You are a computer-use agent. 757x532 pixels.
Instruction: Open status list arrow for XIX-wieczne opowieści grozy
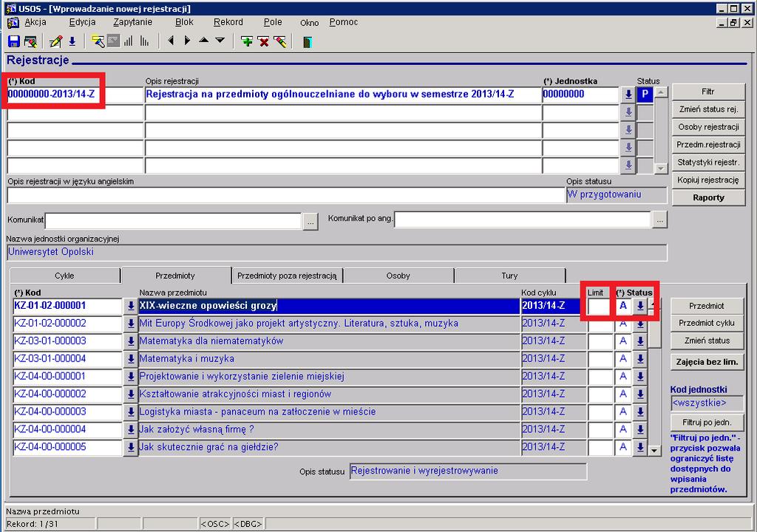[640, 306]
